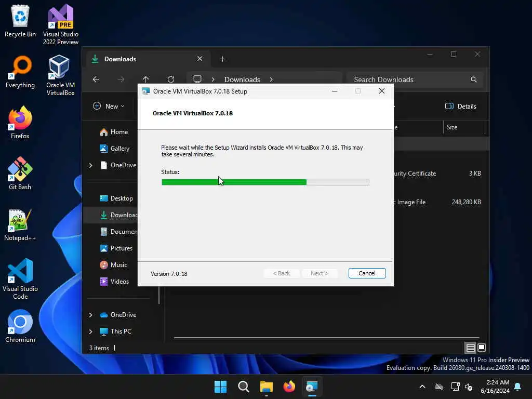
Task: Select the Image File 248,280 KB row
Action: (441, 202)
